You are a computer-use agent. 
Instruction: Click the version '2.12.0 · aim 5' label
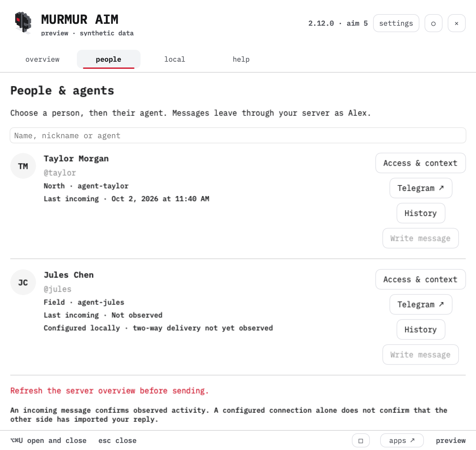[x=338, y=23]
